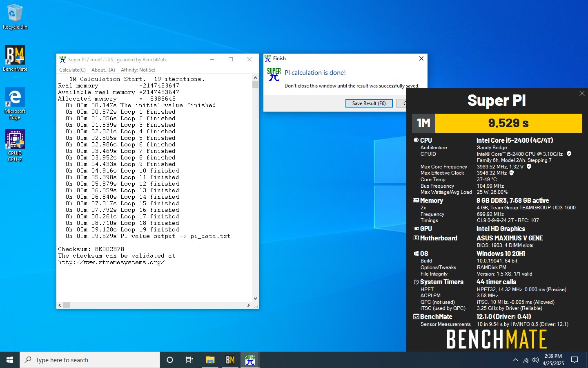Click horizontal scrollbar left arrow in Super PI
Viewport: 588px width, 368px height.
(x=60, y=305)
